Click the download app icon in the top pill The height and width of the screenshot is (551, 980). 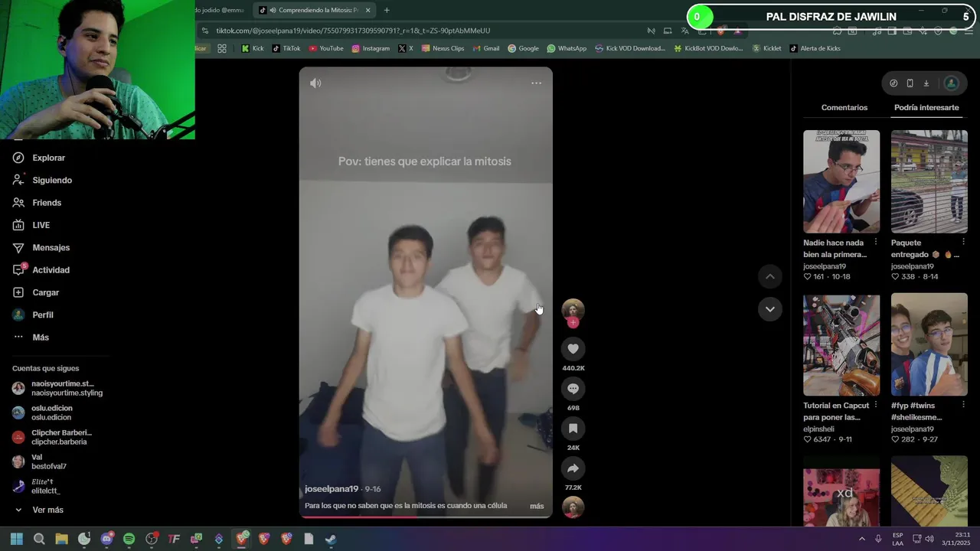[x=926, y=83]
